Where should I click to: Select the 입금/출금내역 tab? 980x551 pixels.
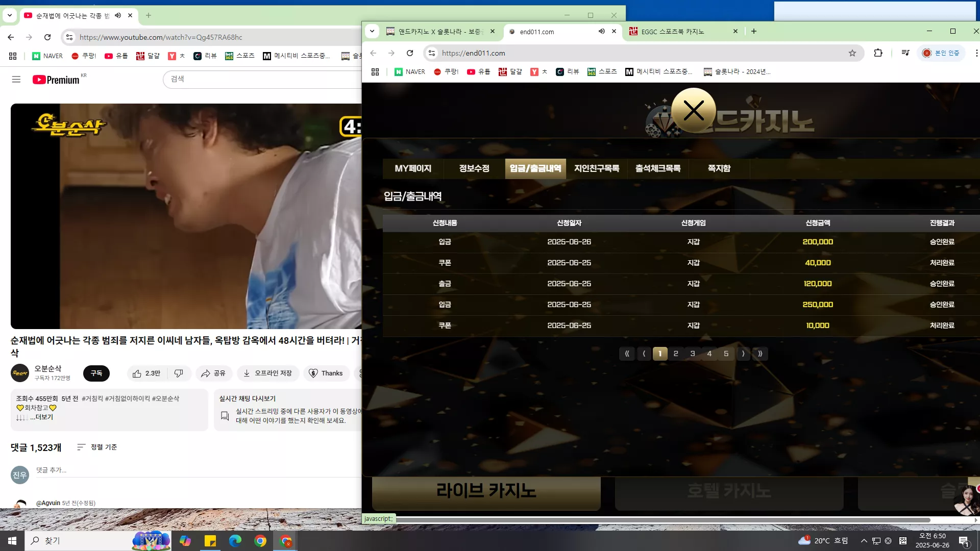(x=535, y=168)
